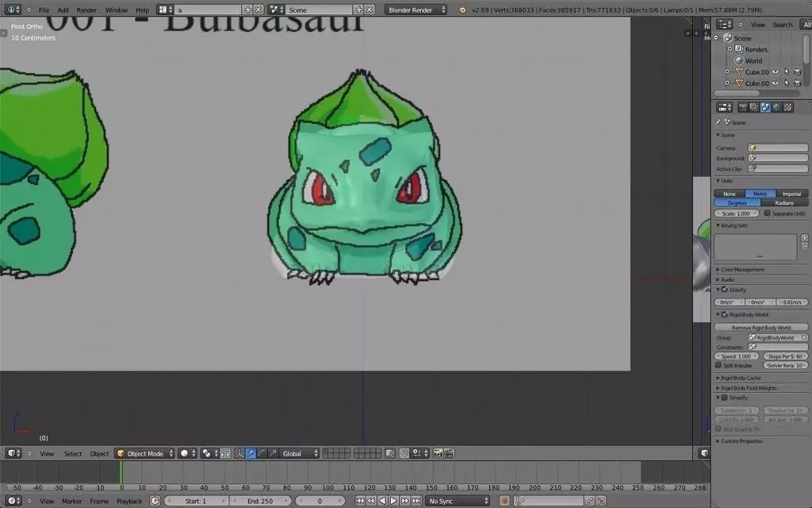Open the Blender Render engine dropdown

416,10
